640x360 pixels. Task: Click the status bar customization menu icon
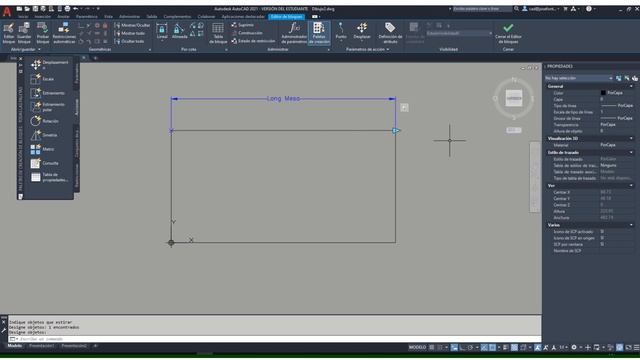pyautogui.click(x=636, y=347)
